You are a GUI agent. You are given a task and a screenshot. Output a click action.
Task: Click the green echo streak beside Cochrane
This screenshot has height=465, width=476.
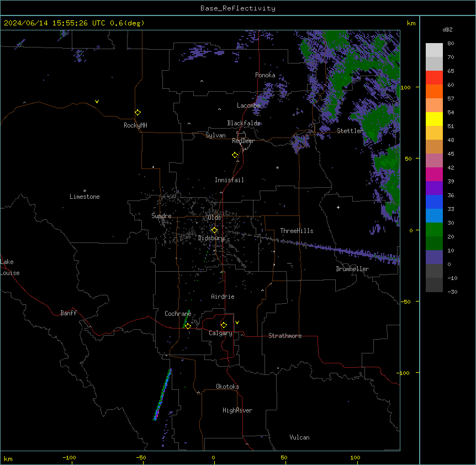[x=187, y=319]
